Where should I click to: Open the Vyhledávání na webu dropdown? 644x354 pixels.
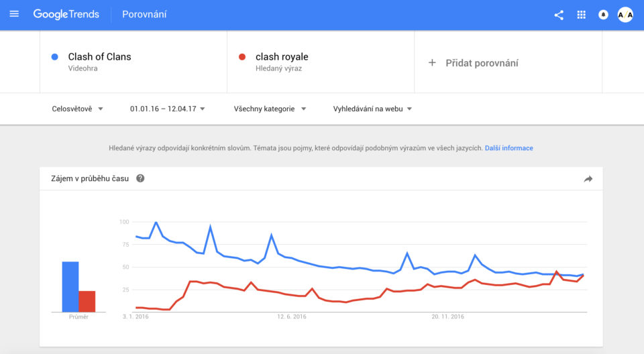[372, 109]
